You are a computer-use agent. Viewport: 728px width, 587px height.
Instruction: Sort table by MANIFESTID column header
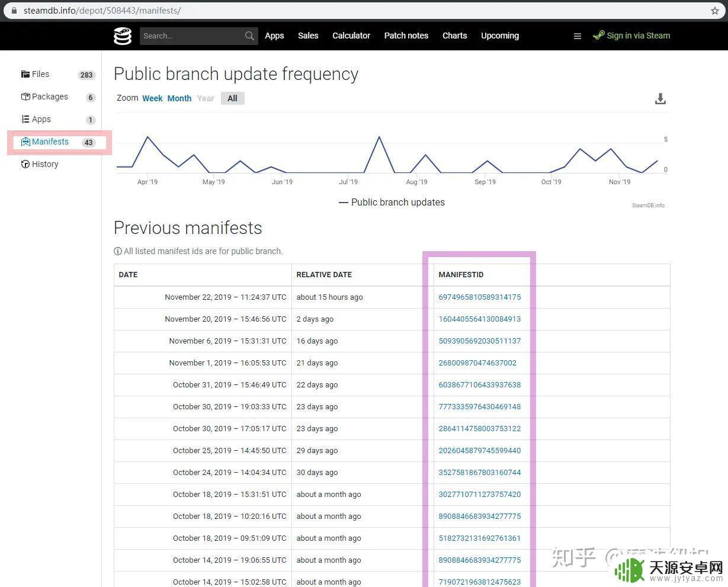pyautogui.click(x=461, y=275)
